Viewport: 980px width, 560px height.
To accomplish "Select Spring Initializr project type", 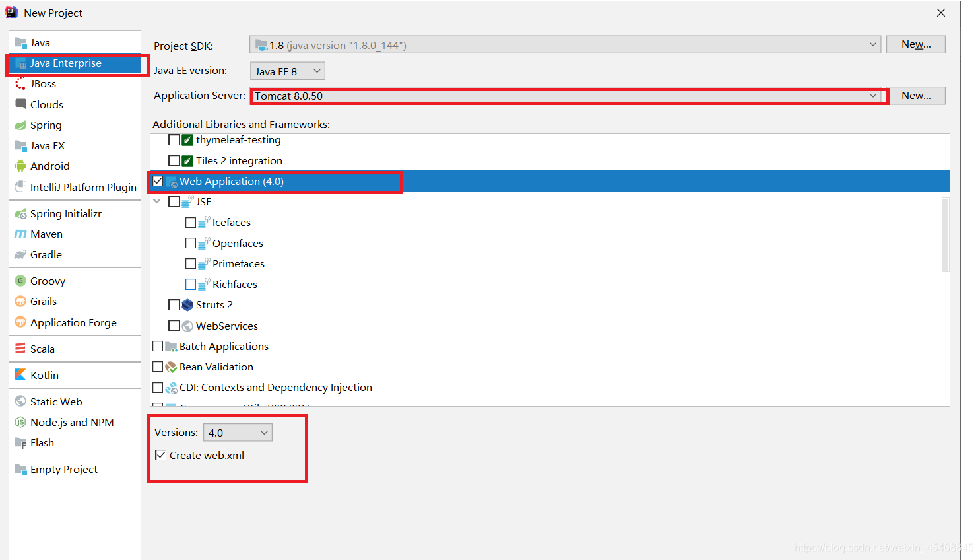I will (75, 214).
